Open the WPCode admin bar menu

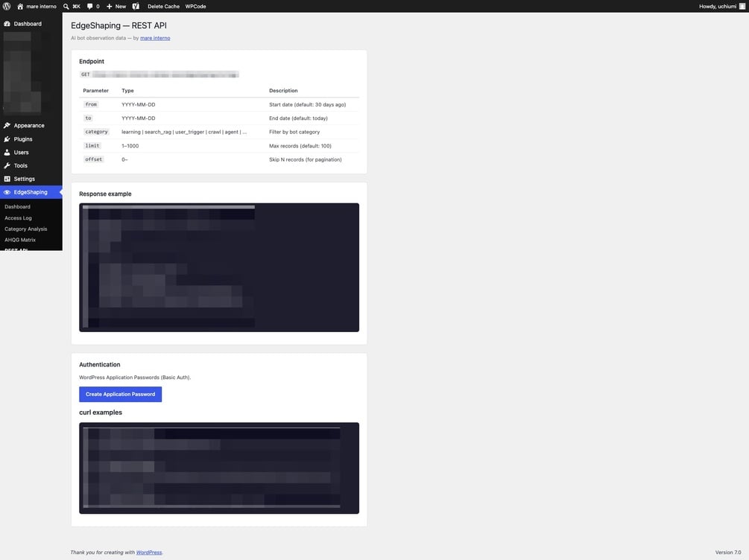coord(195,6)
